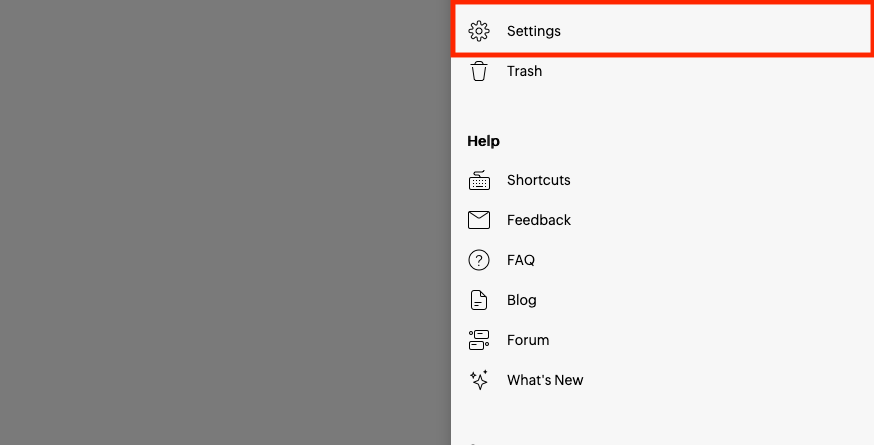Image resolution: width=874 pixels, height=445 pixels.
Task: Visit the Blog text link
Action: pos(521,300)
